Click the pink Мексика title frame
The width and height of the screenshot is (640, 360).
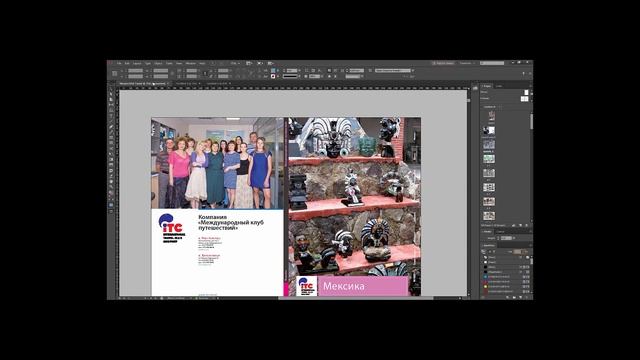tap(363, 286)
